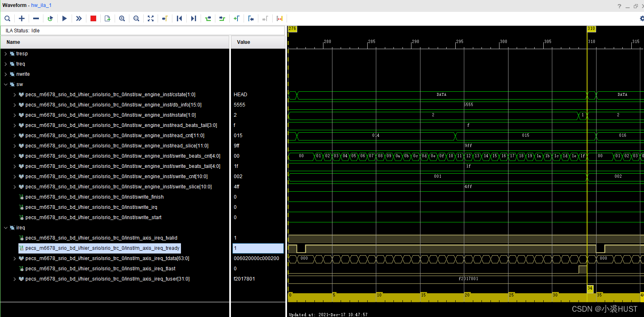Click the Name column header
The width and height of the screenshot is (644, 317).
pos(115,42)
